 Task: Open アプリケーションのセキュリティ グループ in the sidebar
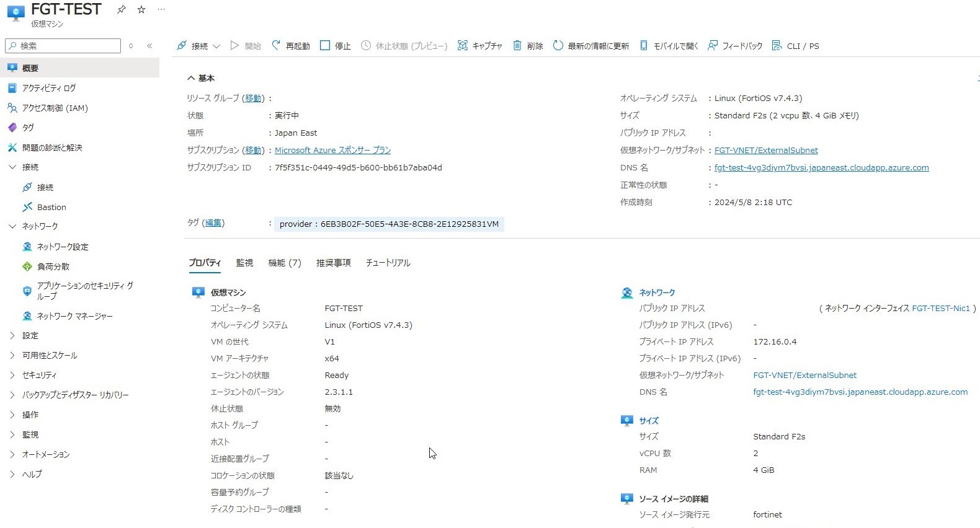coord(79,291)
